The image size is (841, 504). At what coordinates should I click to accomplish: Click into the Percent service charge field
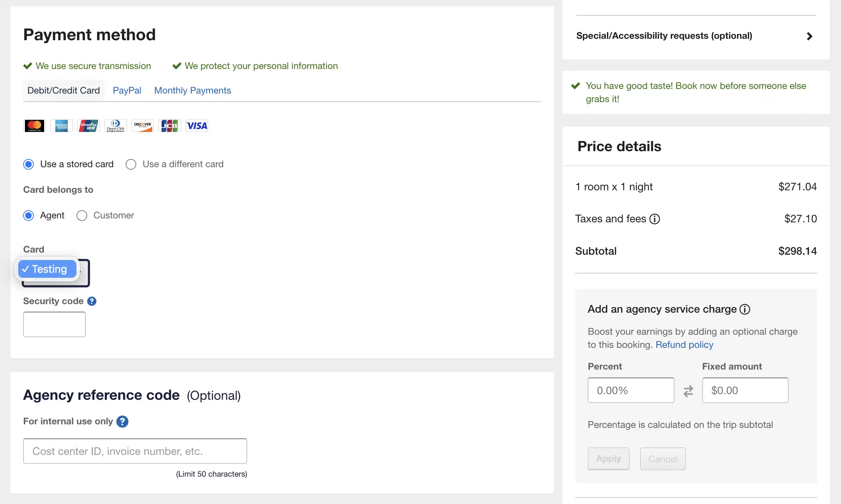coord(631,391)
